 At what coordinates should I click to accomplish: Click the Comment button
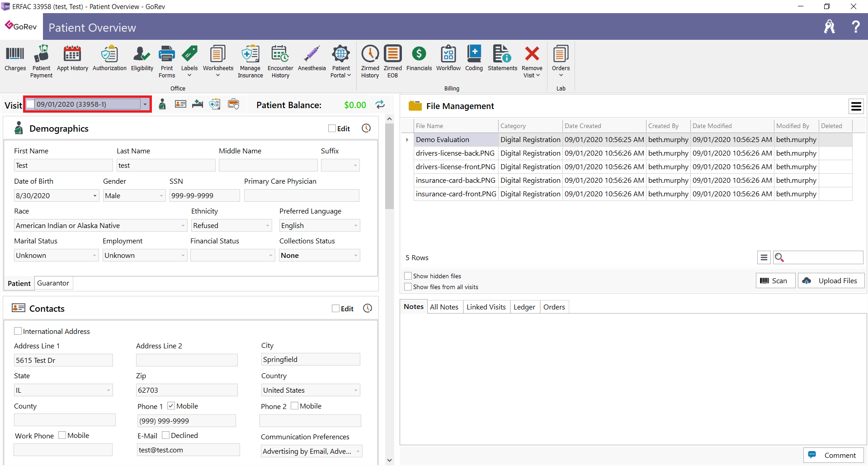833,455
